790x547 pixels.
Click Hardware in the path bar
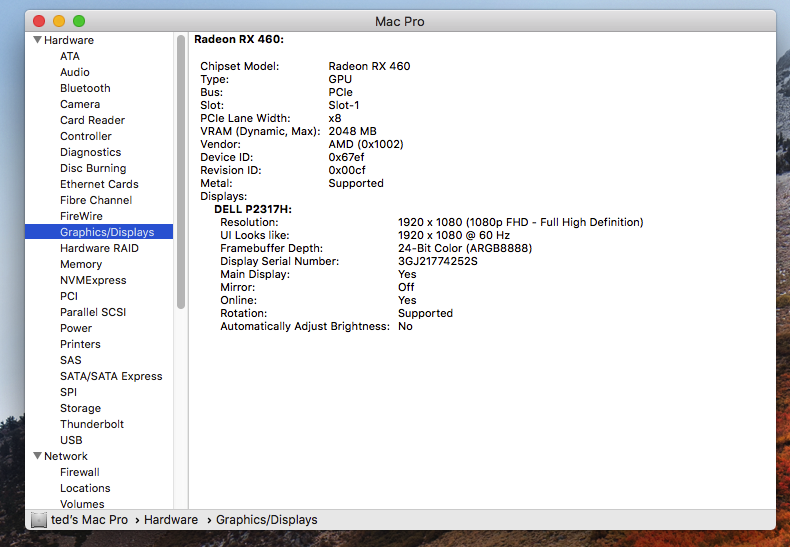click(171, 519)
